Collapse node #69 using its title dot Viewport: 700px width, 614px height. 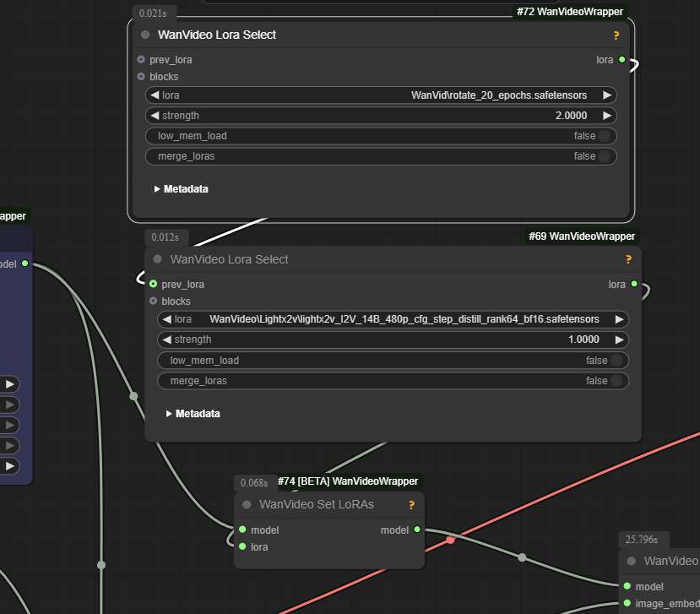(157, 259)
